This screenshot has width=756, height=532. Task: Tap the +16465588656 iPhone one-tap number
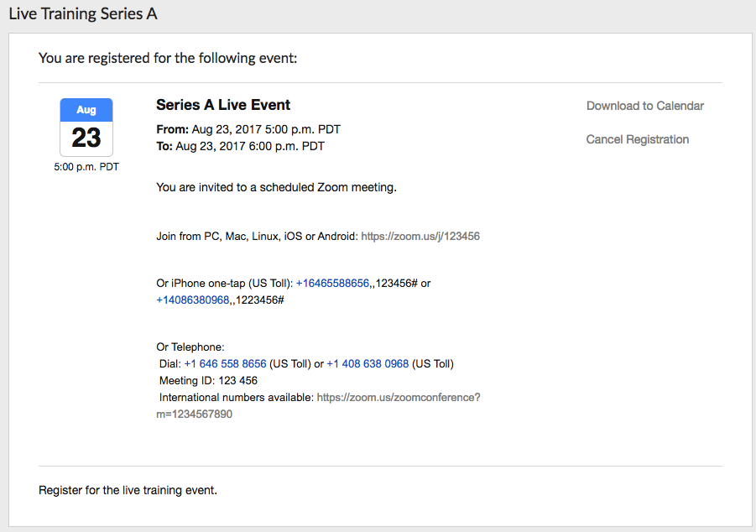tap(332, 284)
